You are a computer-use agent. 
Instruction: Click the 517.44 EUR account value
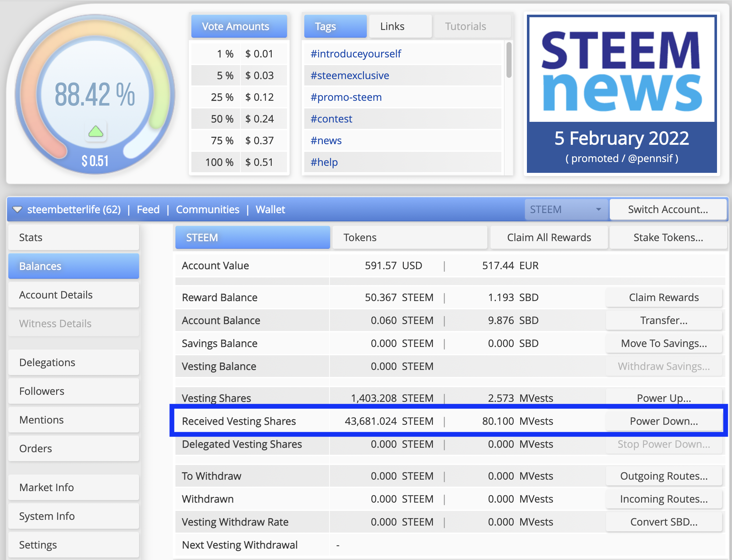click(x=510, y=266)
